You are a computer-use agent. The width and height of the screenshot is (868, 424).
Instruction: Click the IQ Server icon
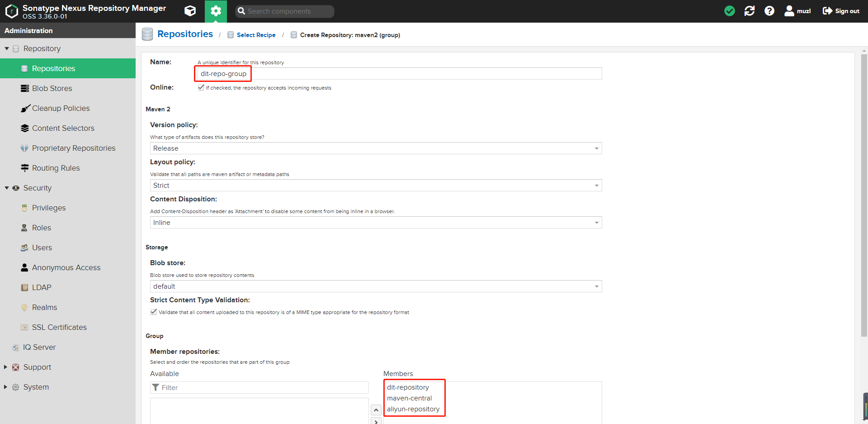click(x=15, y=347)
